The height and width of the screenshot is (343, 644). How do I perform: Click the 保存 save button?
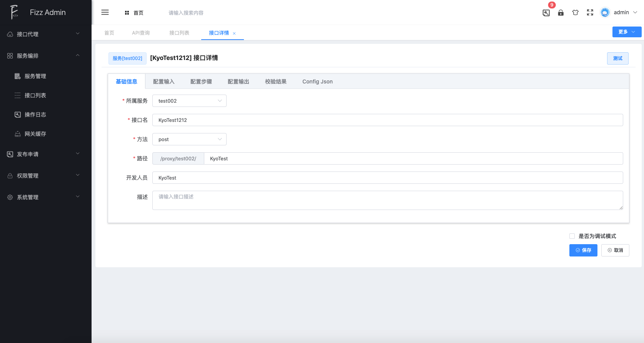coord(583,250)
